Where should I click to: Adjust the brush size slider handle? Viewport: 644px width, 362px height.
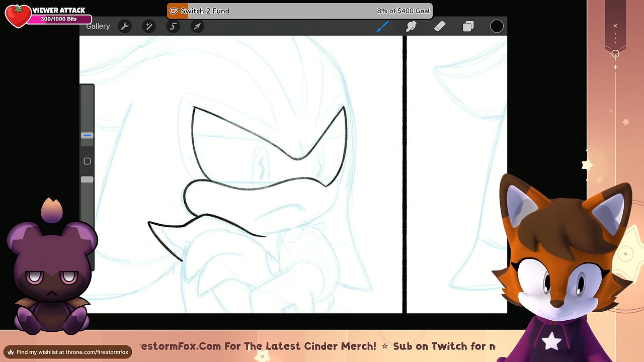point(87,135)
